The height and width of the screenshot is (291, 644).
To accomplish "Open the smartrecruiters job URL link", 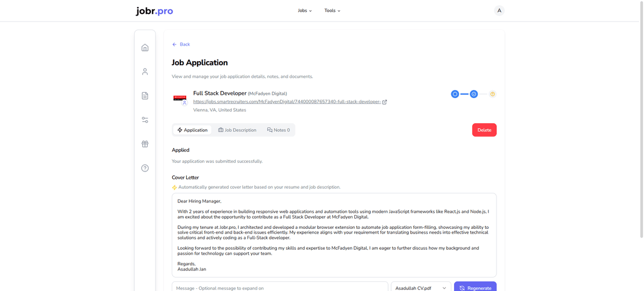I will [x=287, y=102].
